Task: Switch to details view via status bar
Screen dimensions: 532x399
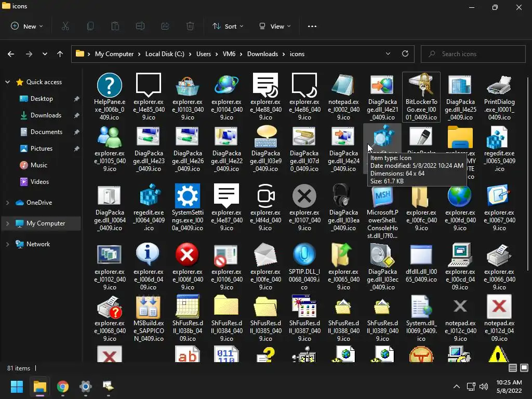Action: [x=513, y=368]
